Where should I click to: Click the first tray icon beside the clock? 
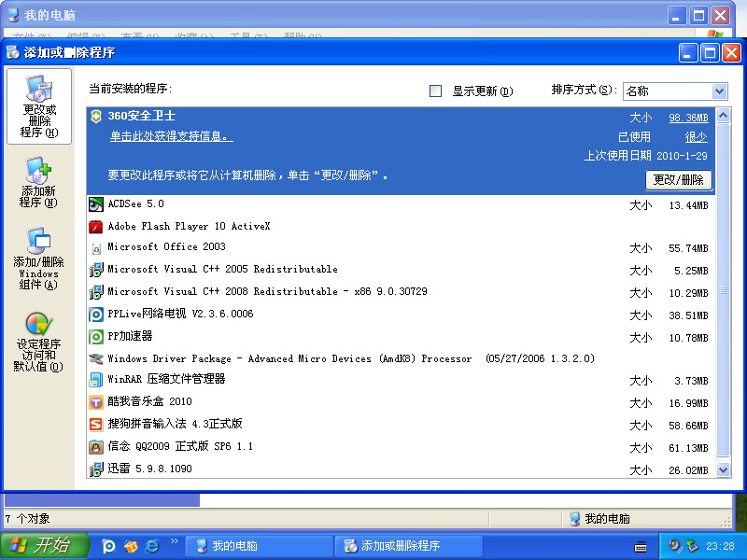(x=674, y=546)
